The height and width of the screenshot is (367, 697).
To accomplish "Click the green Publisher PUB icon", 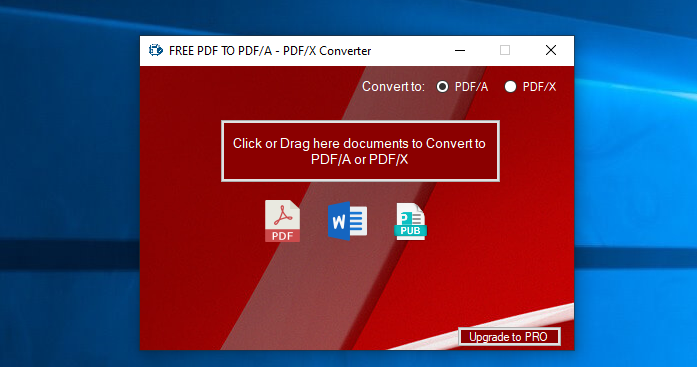I will [x=411, y=221].
